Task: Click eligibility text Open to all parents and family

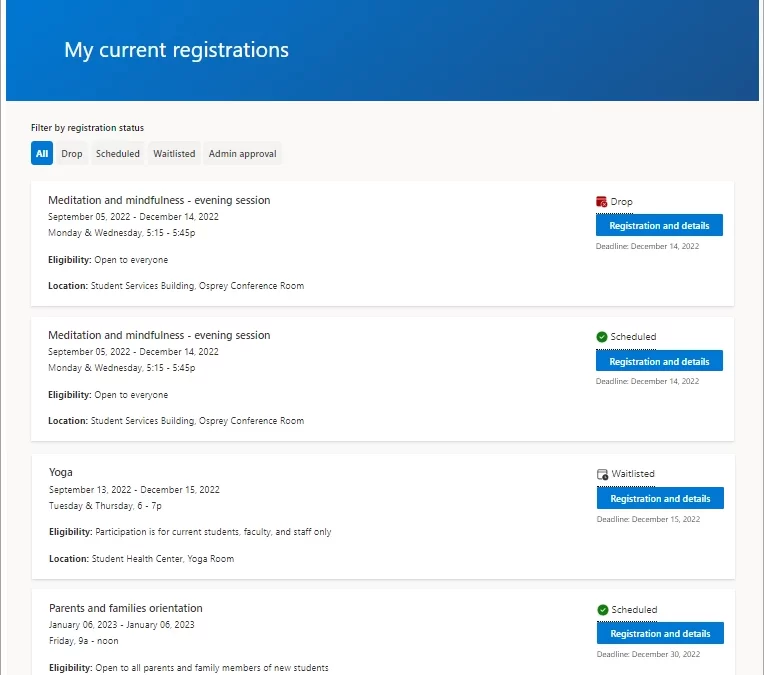Action: click(189, 668)
